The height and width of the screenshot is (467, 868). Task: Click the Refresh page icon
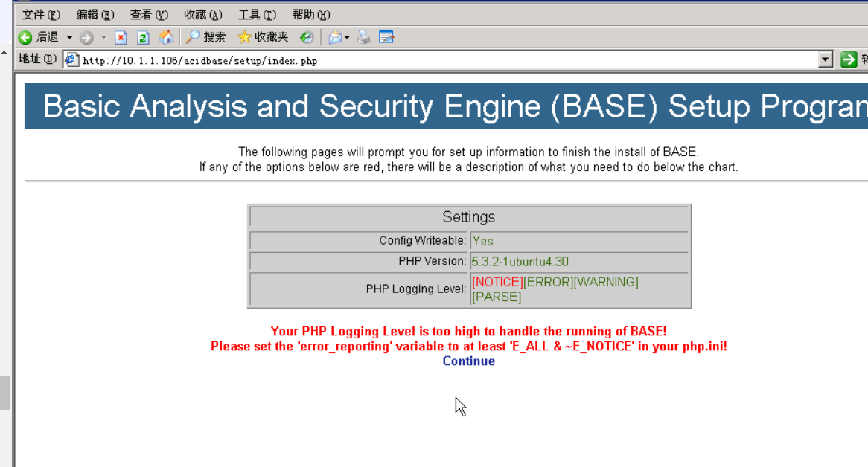(x=143, y=38)
